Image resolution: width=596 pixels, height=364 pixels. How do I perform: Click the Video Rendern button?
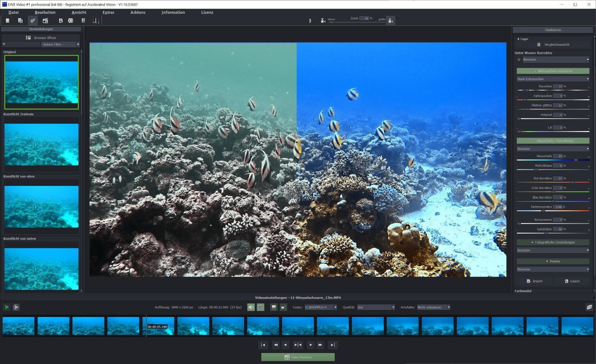[x=298, y=357]
